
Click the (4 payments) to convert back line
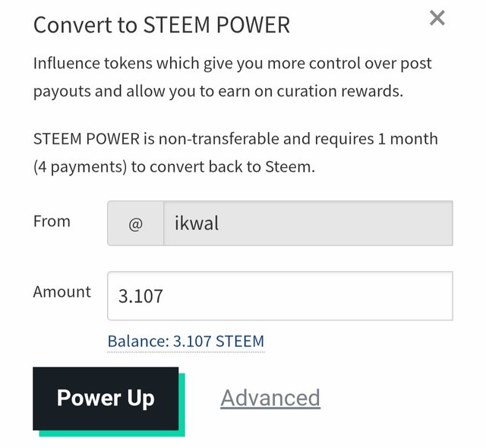point(174,167)
